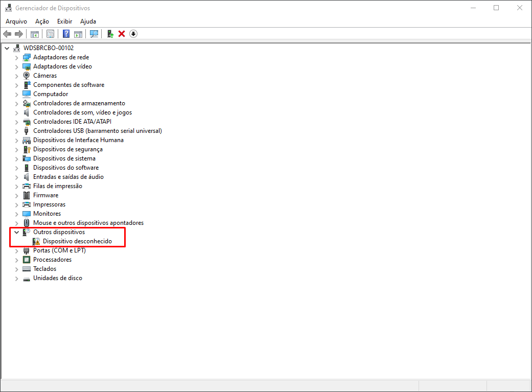Expand the Adaptadores de rede category
Screen dimensions: 532x392
click(16, 57)
